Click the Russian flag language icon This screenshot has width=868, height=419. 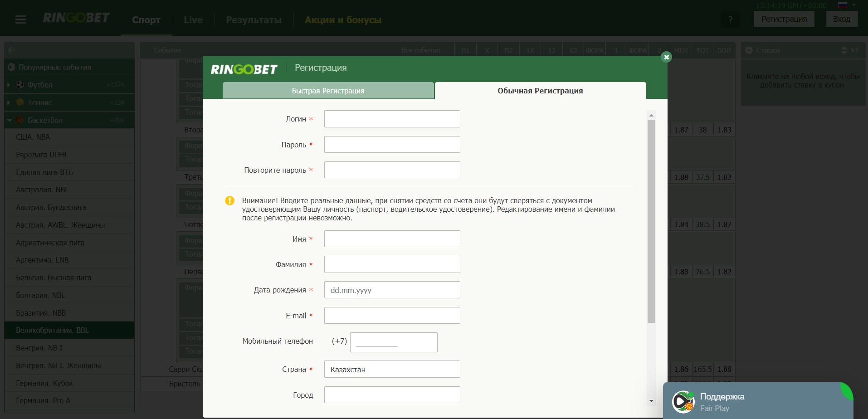pyautogui.click(x=843, y=5)
